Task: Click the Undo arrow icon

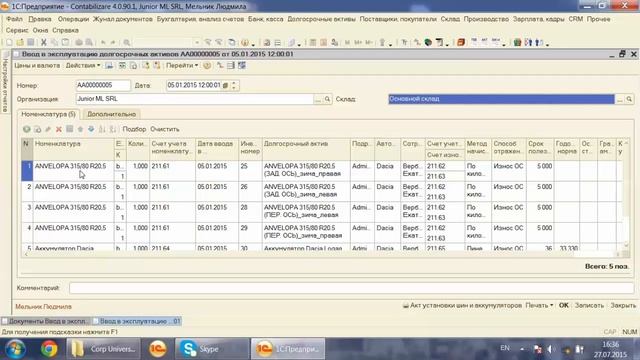Action: (103, 42)
